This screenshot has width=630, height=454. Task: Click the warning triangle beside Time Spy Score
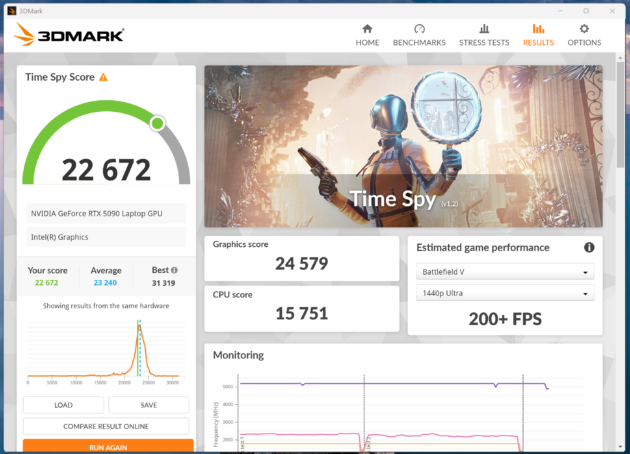(x=103, y=77)
